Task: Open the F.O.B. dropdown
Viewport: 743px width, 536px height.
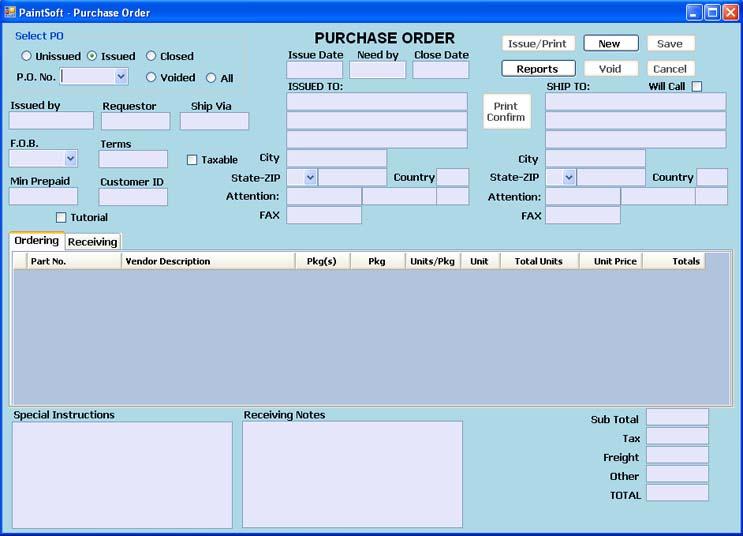Action: (x=71, y=158)
